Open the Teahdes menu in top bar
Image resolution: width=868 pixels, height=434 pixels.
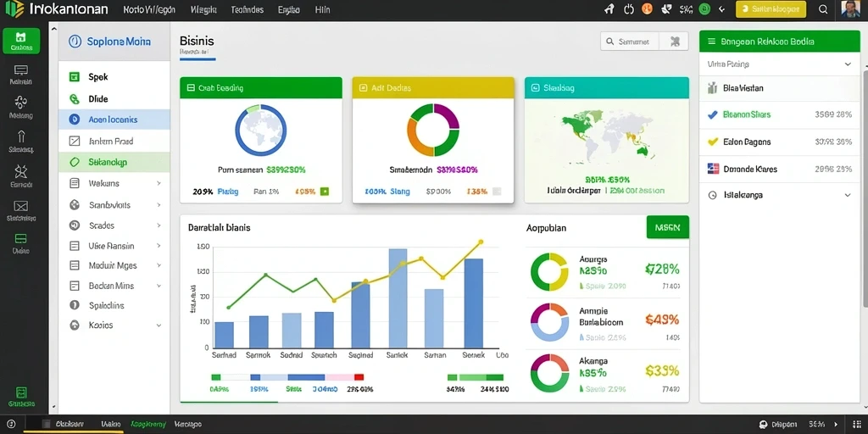pyautogui.click(x=247, y=10)
